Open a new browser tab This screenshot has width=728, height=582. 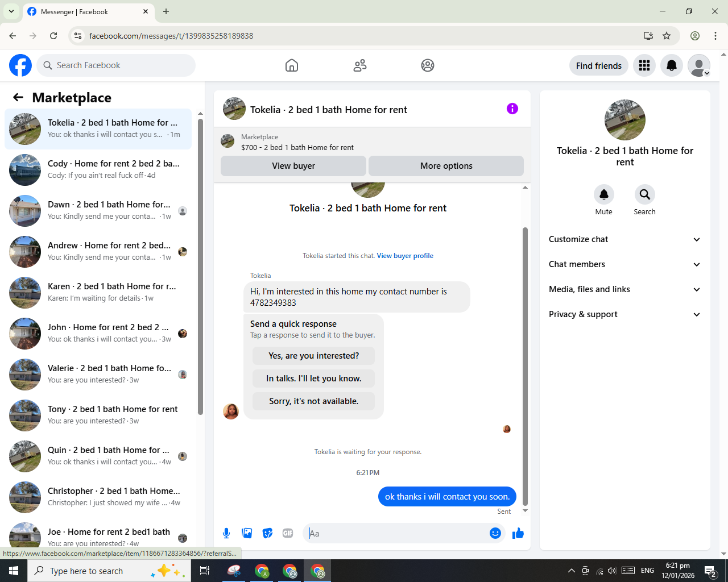click(x=166, y=11)
